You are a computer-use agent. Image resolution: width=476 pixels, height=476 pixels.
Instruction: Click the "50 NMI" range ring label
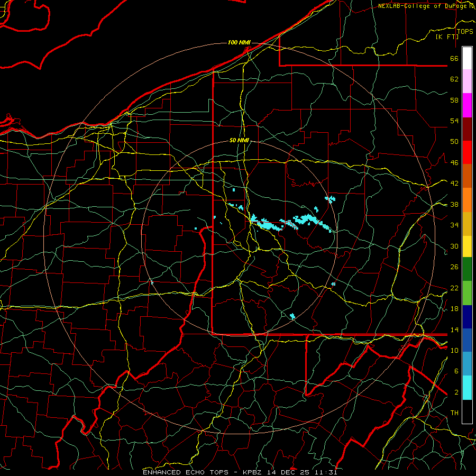coord(239,140)
